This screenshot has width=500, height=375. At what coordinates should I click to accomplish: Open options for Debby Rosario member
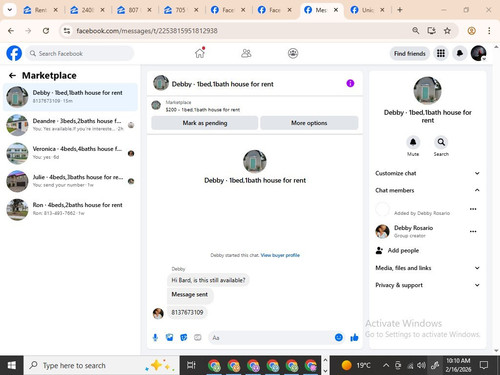tap(473, 231)
